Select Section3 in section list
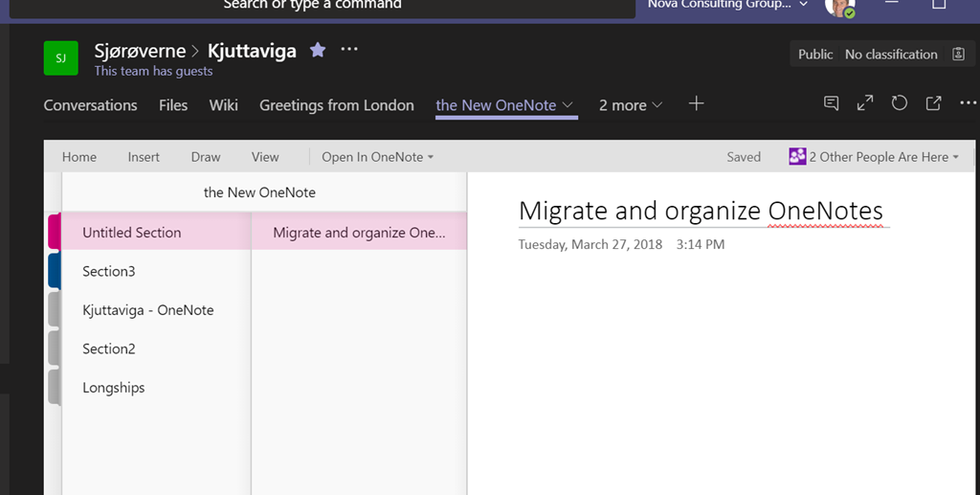 tap(156, 271)
